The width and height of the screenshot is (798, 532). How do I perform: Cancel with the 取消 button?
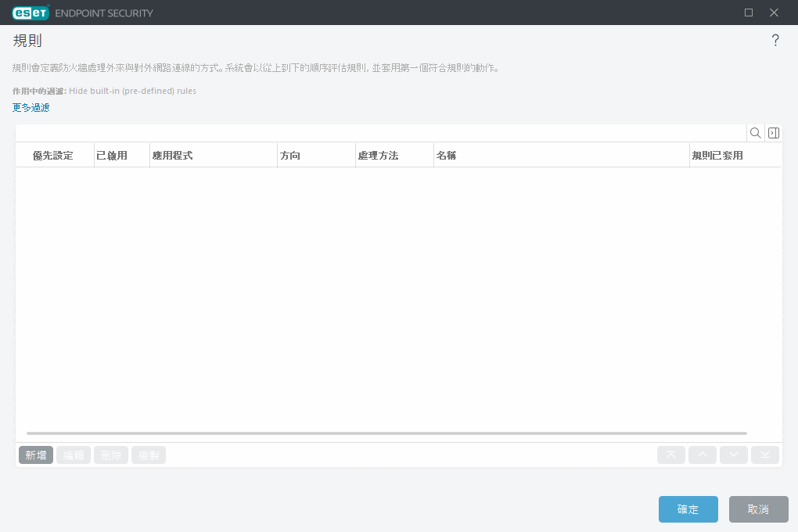(758, 509)
